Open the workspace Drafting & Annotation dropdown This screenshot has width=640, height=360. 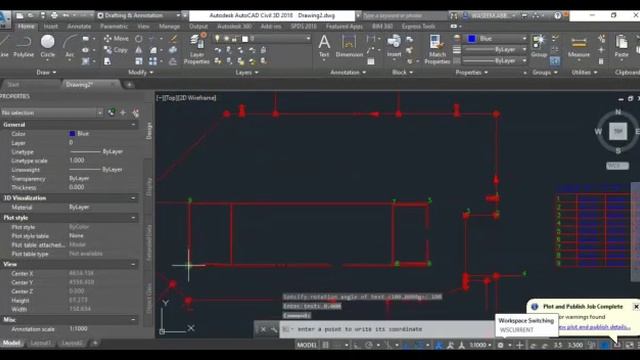(139, 16)
